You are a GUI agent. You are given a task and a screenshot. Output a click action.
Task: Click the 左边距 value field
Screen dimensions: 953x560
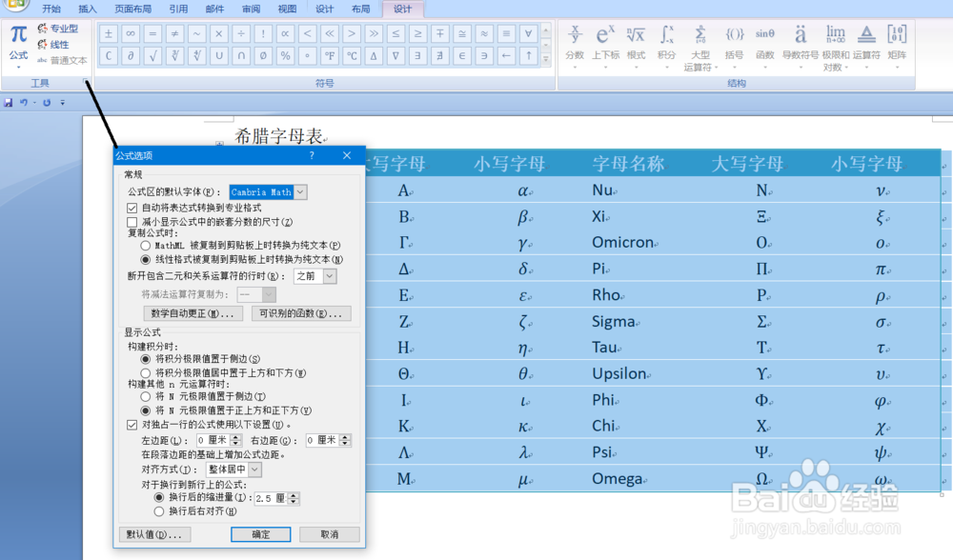213,440
